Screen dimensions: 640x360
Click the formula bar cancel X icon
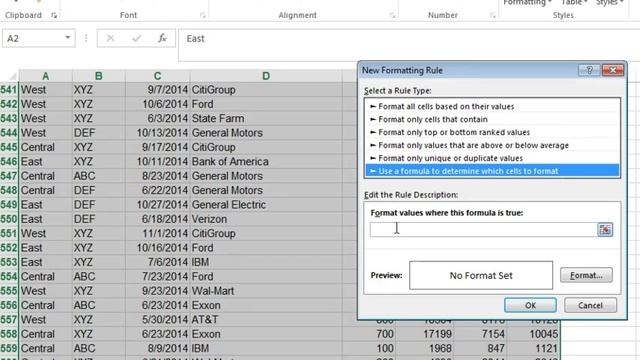[110, 38]
